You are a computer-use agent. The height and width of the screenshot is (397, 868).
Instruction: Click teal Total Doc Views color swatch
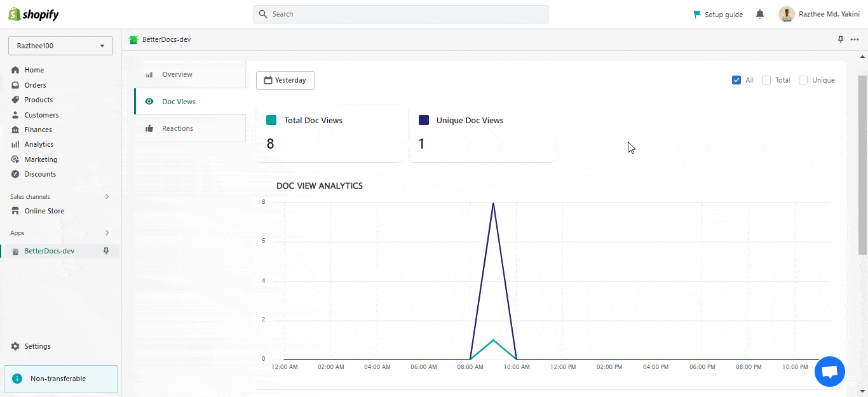point(271,120)
